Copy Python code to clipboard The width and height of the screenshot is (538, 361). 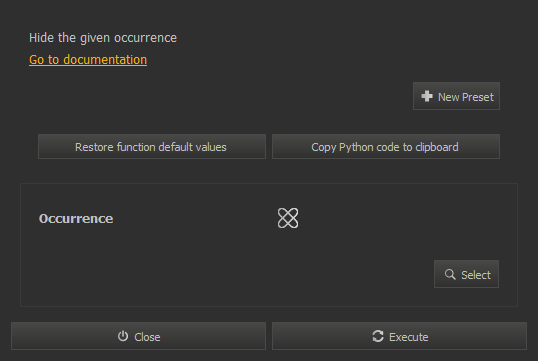[386, 147]
